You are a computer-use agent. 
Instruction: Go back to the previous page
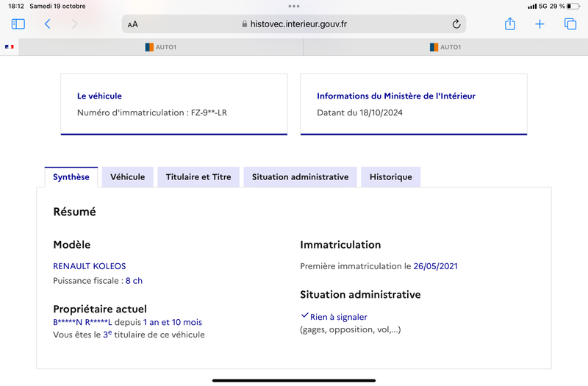point(47,24)
